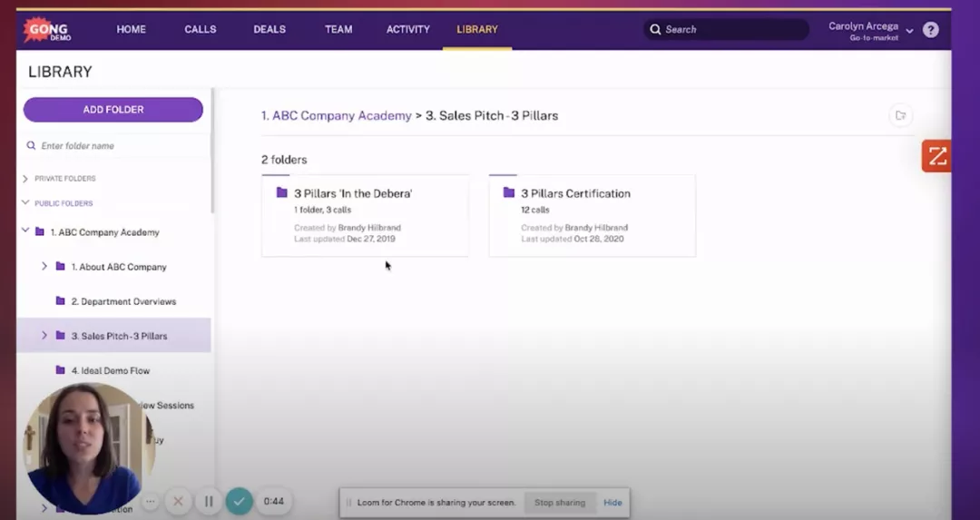Open the 3 Pillars Certification folder card
Viewport: 980px width, 520px height.
(592, 216)
